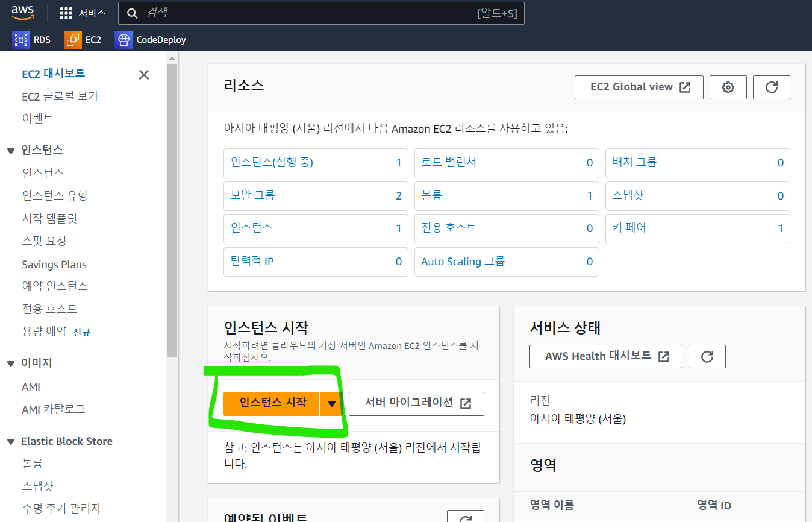Close the EC2 sidebar navigation panel
Image resolution: width=812 pixels, height=522 pixels.
coord(144,75)
